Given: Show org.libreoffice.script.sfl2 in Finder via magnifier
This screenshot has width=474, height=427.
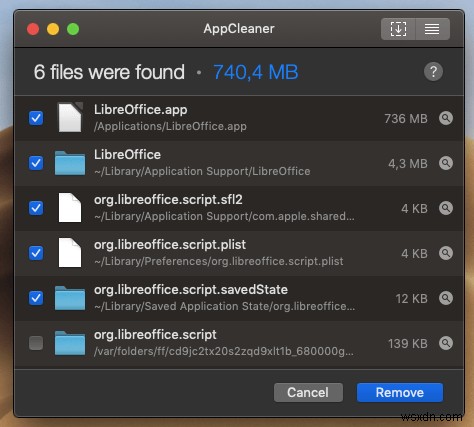Looking at the screenshot, I should click(x=446, y=208).
